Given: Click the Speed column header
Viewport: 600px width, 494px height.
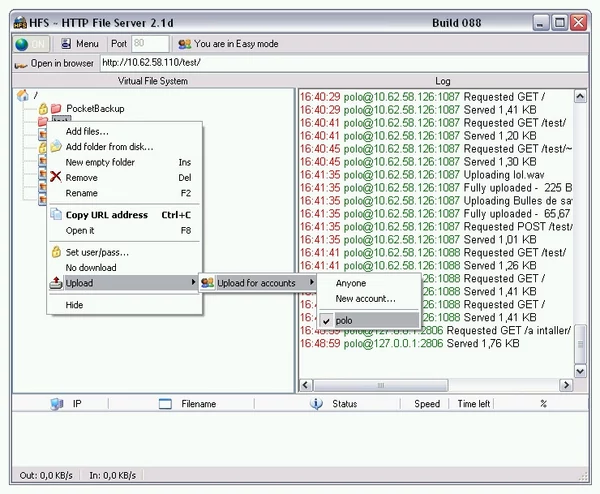Looking at the screenshot, I should 427,404.
